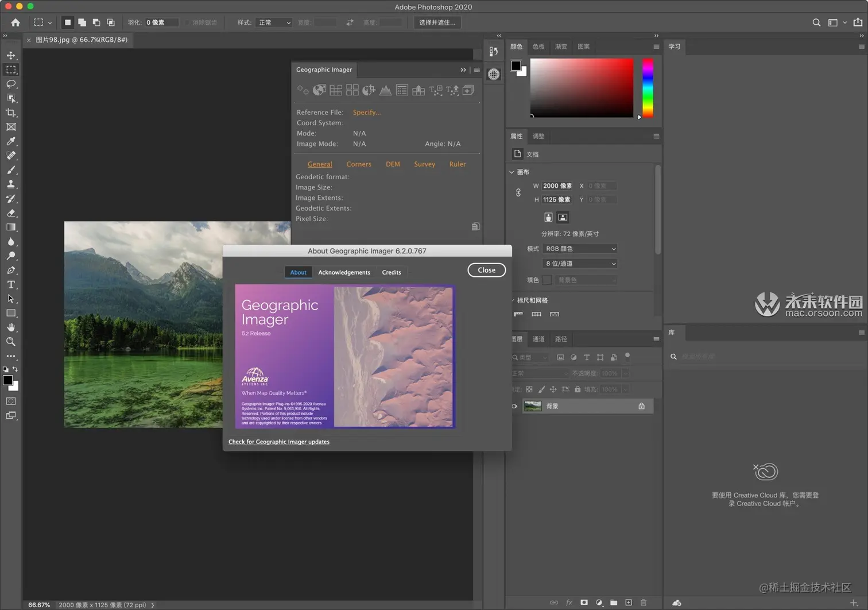The width and height of the screenshot is (868, 610).
Task: Collapse the Geographic Imager panel with double arrows
Action: pyautogui.click(x=463, y=70)
